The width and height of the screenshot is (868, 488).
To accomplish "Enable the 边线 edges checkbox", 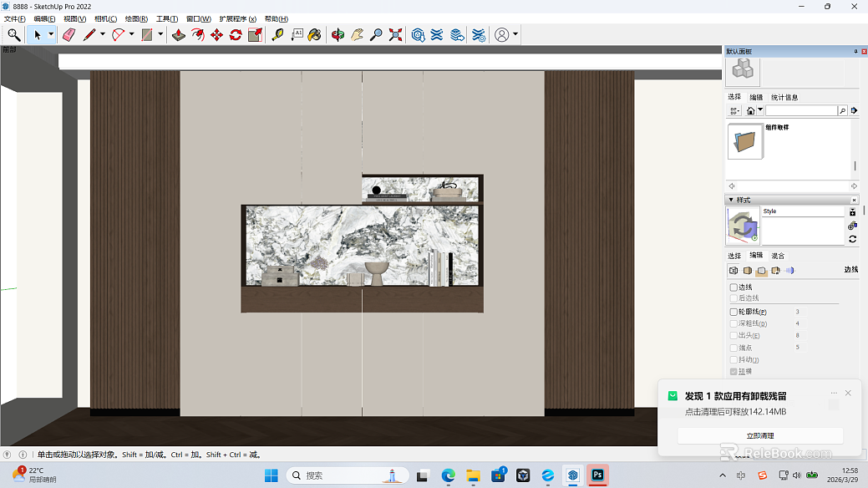I will pos(733,287).
